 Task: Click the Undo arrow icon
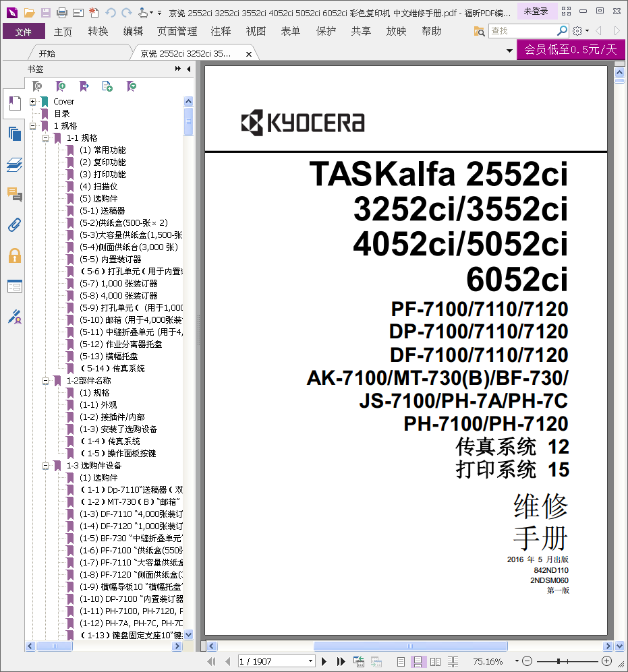(x=111, y=13)
